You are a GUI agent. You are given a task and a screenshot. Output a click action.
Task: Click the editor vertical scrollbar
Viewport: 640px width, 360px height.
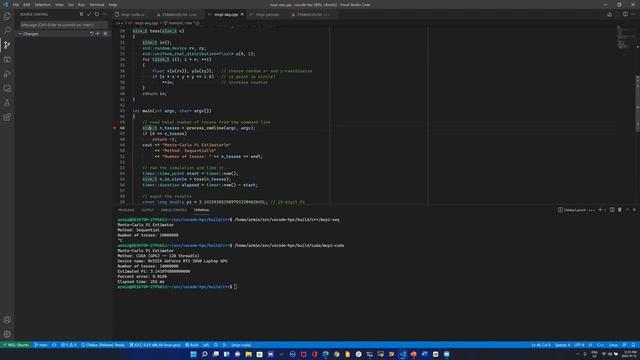pos(638,104)
